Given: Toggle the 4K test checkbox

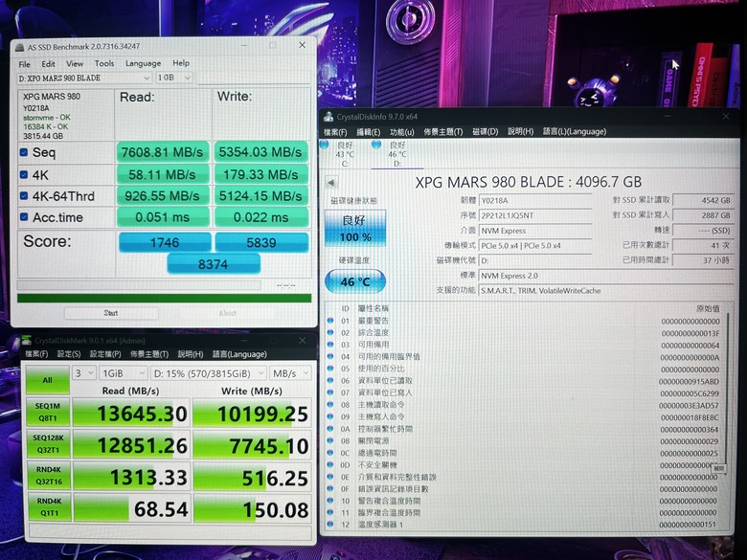Looking at the screenshot, I should [x=23, y=175].
